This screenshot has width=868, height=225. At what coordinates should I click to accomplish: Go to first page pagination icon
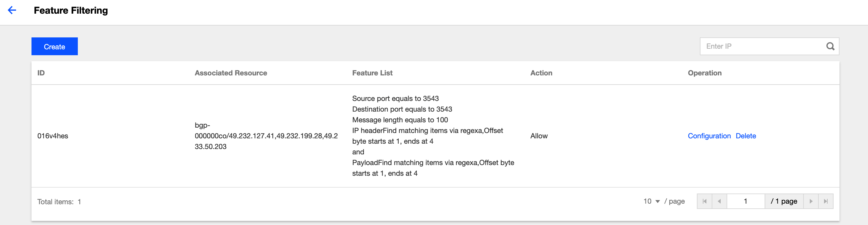[704, 202]
